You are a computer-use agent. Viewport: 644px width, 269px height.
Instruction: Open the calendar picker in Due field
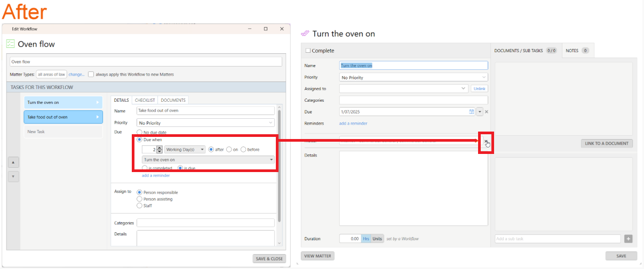(471, 111)
